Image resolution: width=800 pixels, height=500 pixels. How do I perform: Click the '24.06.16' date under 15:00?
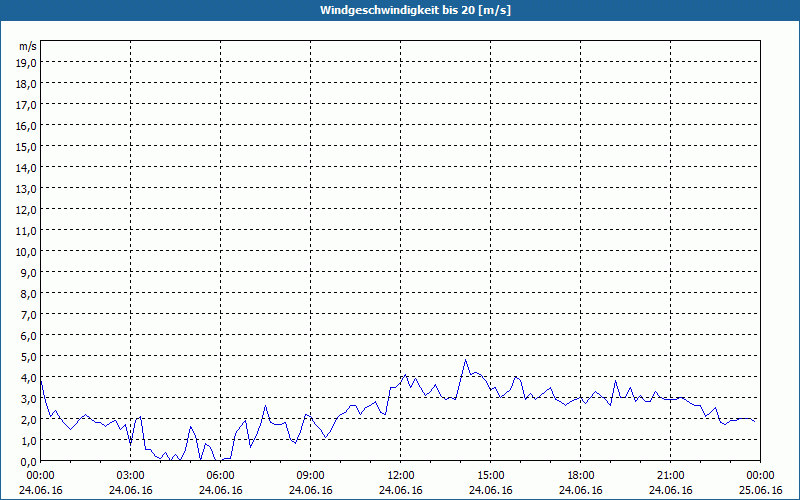491,490
